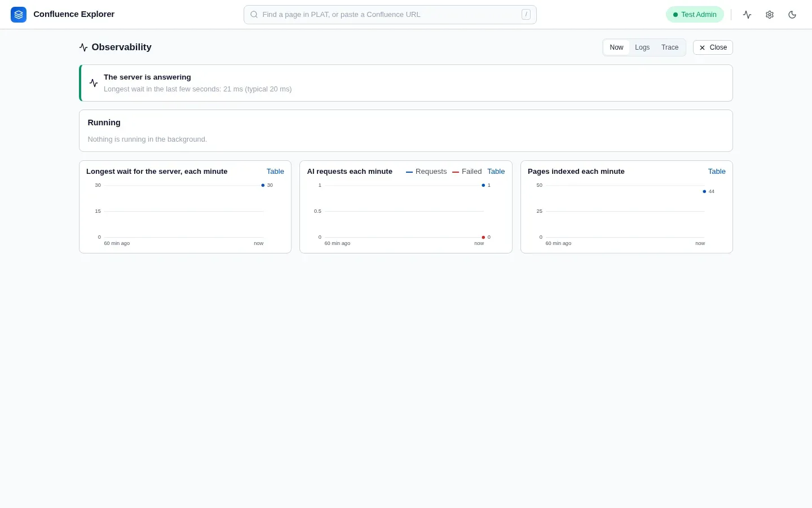
Task: Switch to the Trace tab
Action: coord(670,47)
